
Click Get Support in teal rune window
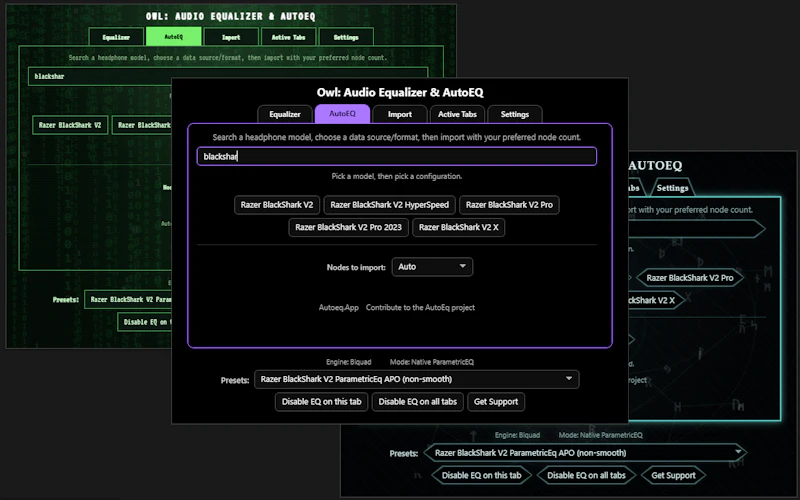[673, 475]
